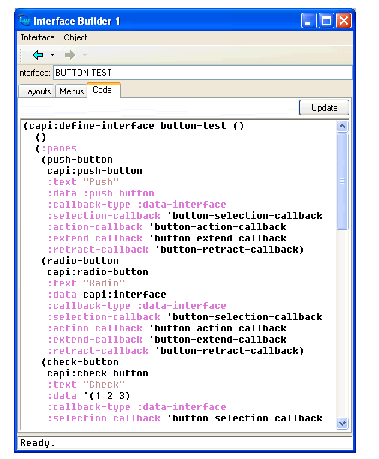Switch to the Layouts tab
This screenshot has width=379, height=459.
pos(37,91)
